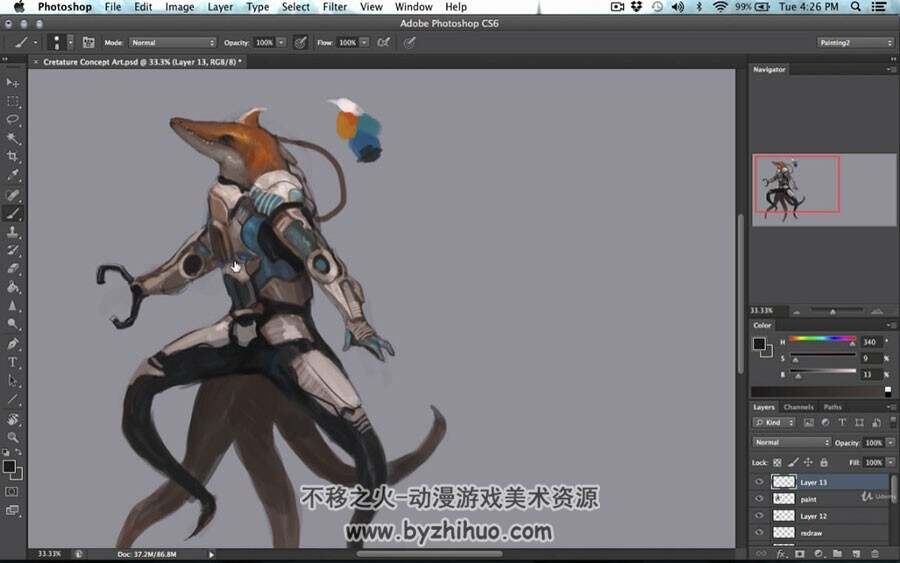Switch to the Channels tab

pos(798,407)
